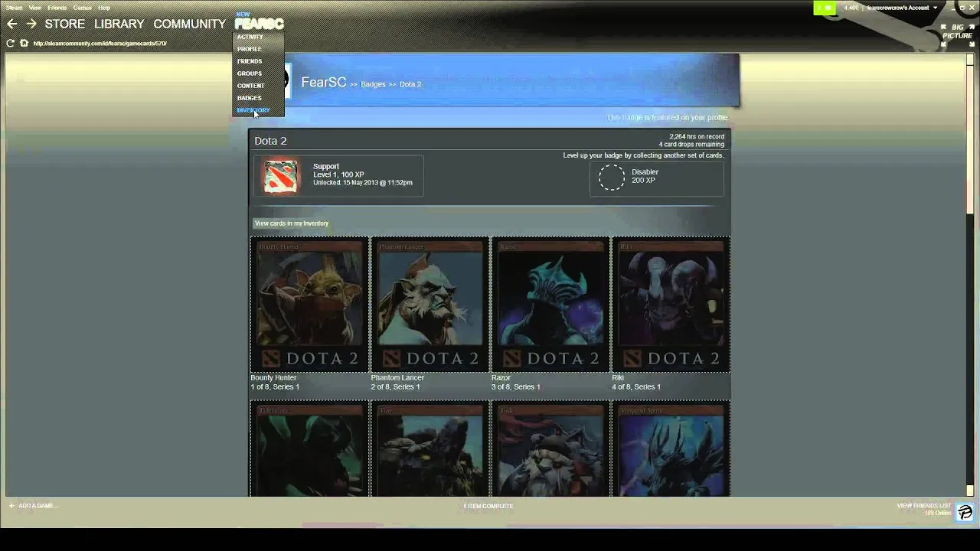Open the Help menu
Image resolution: width=980 pixels, height=551 pixels.
[104, 8]
